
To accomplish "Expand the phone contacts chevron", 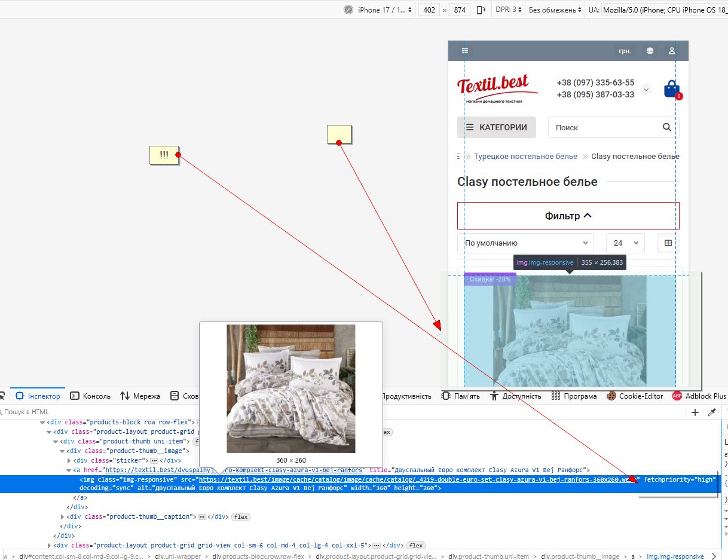I will point(646,89).
